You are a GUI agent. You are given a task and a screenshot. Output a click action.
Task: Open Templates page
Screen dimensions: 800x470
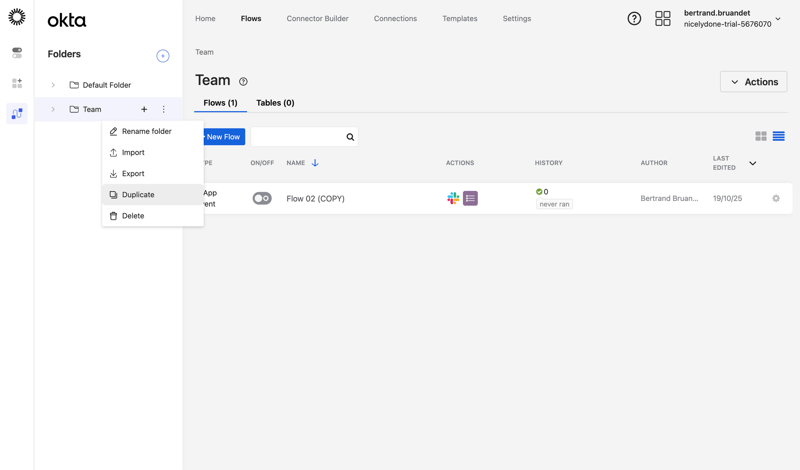460,18
